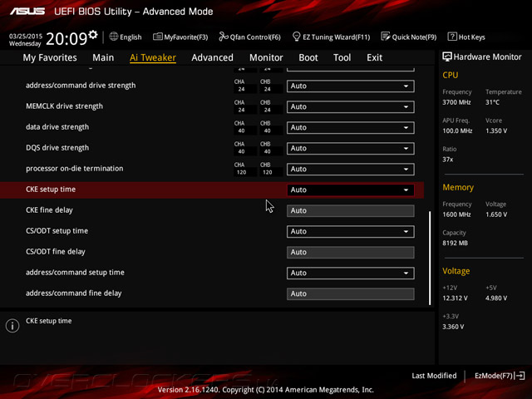Select the CKE setup time row label
This screenshot has height=399, width=532.
51,190
